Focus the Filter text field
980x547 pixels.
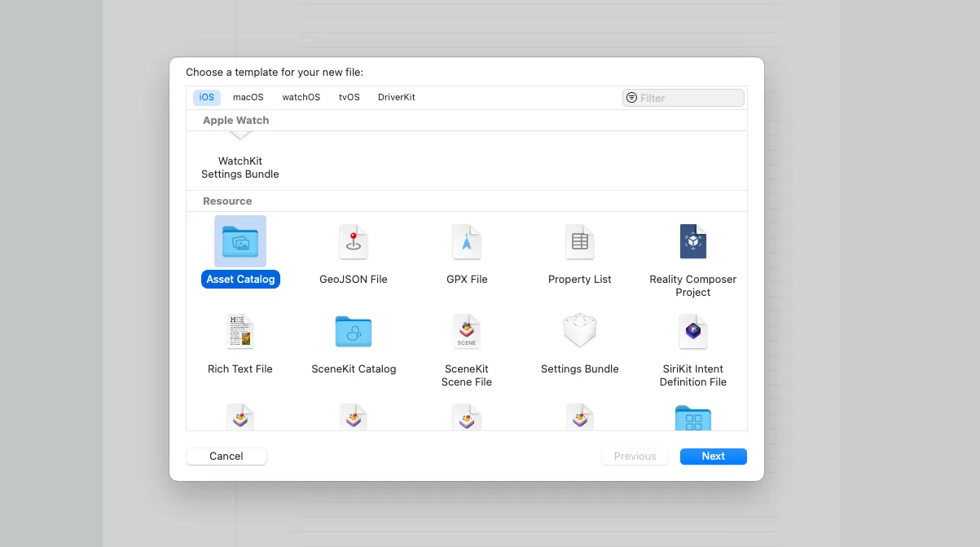683,98
